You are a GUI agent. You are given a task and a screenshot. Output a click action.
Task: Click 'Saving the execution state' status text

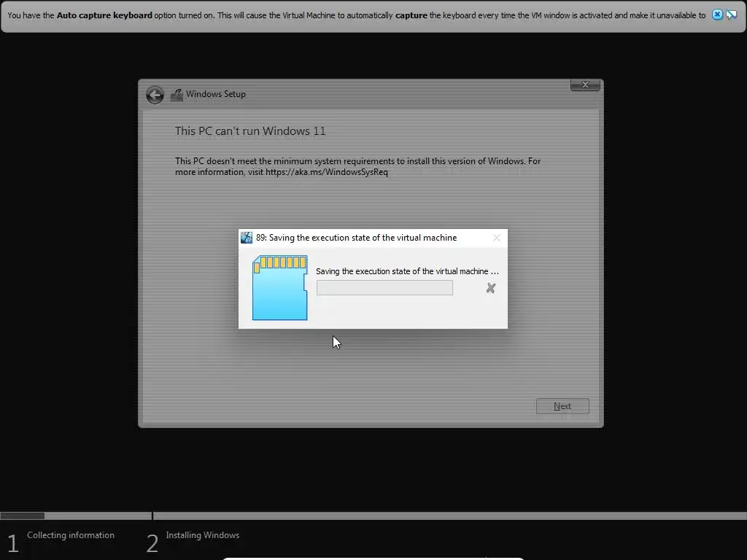[407, 271]
